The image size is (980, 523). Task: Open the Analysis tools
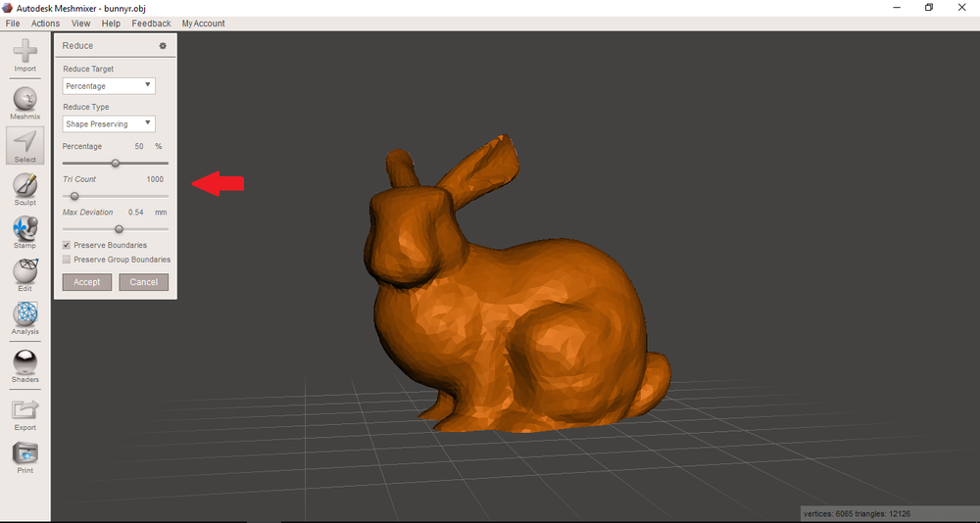[x=25, y=318]
